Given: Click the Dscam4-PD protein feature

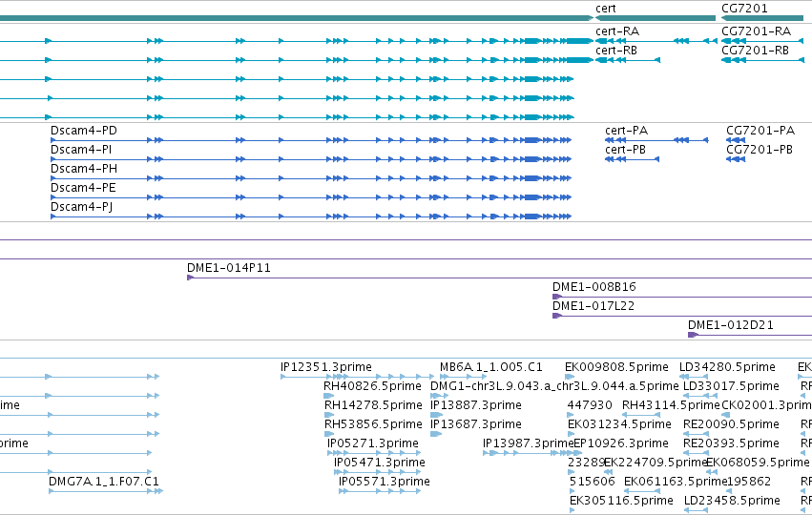Looking at the screenshot, I should click(x=311, y=140).
